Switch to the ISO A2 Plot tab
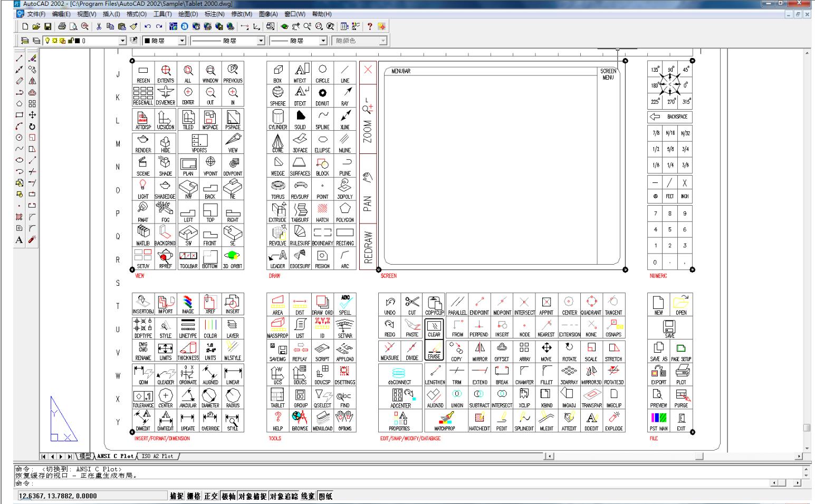 tap(157, 456)
